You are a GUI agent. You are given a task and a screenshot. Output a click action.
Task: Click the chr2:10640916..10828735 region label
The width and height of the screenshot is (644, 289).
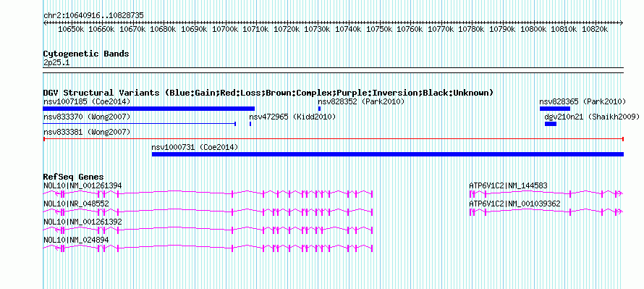(x=93, y=15)
